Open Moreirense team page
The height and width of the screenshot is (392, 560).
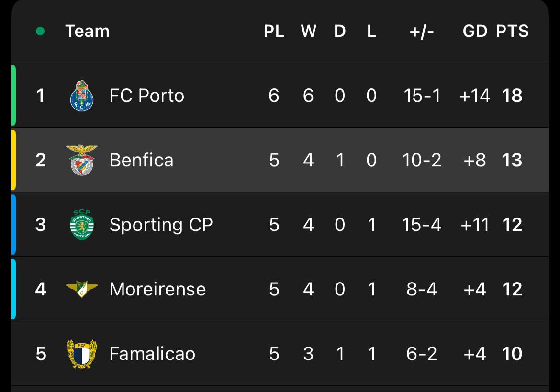coord(157,289)
